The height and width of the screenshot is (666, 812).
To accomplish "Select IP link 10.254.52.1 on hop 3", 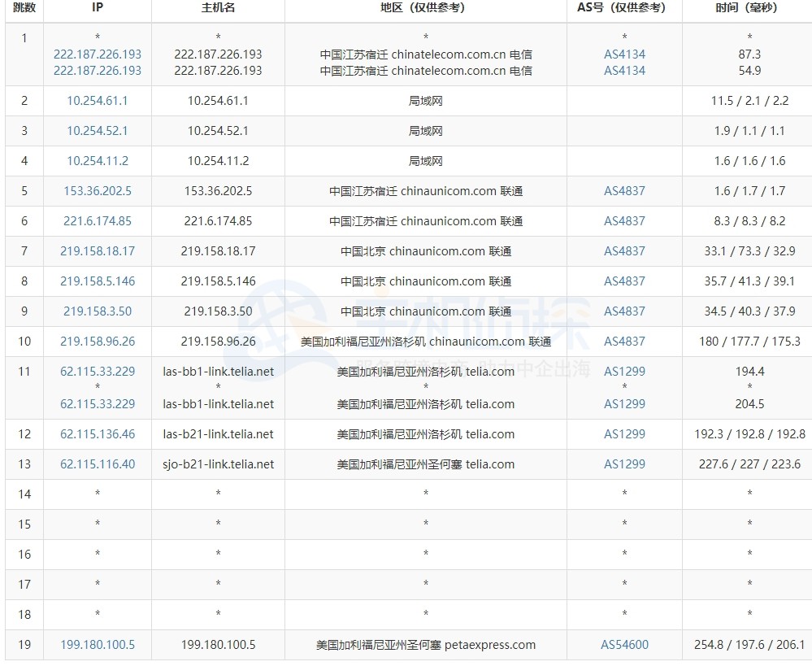I will [97, 131].
